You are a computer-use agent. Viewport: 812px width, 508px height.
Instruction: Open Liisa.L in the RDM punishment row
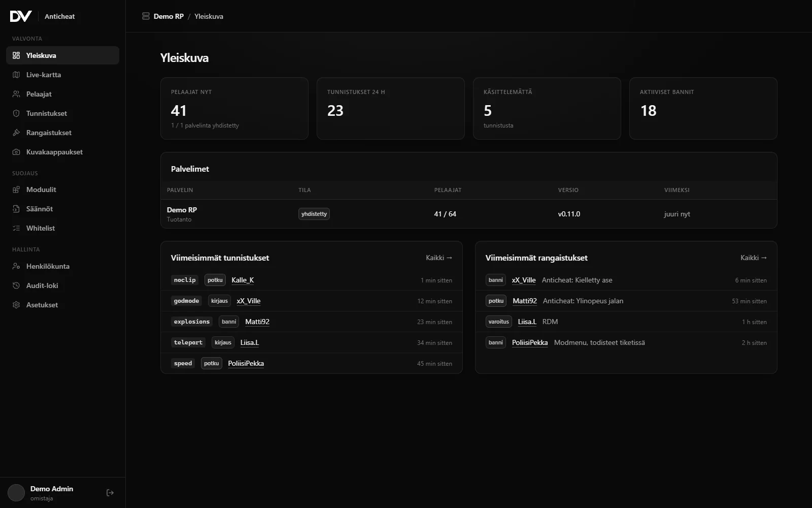[x=527, y=322]
